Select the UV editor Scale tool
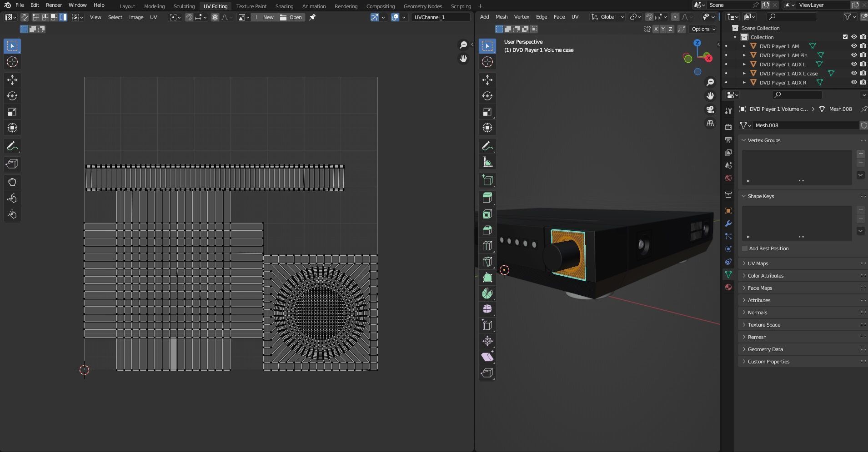This screenshot has height=452, width=868. pyautogui.click(x=12, y=112)
